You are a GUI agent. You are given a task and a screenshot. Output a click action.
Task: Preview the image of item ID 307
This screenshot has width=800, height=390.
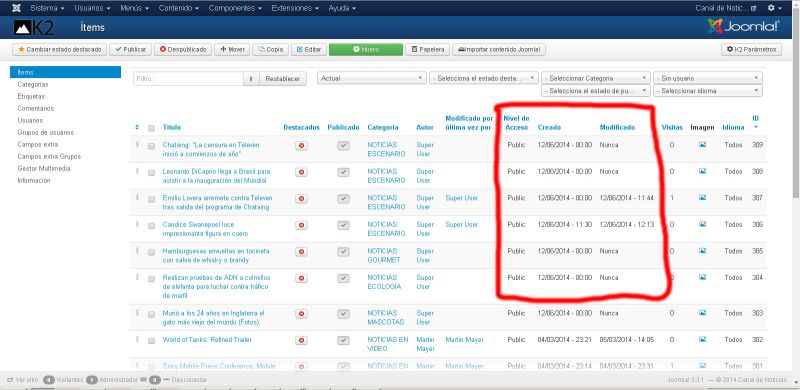(x=702, y=198)
